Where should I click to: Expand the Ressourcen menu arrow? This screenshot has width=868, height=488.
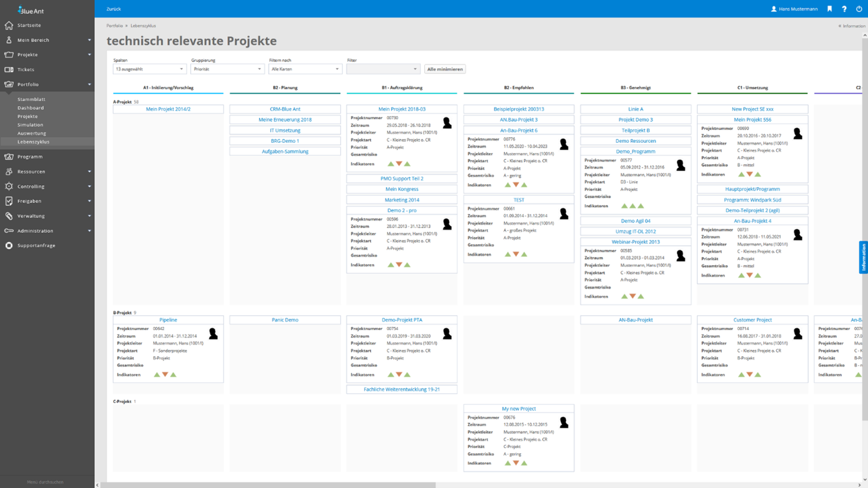coord(89,172)
